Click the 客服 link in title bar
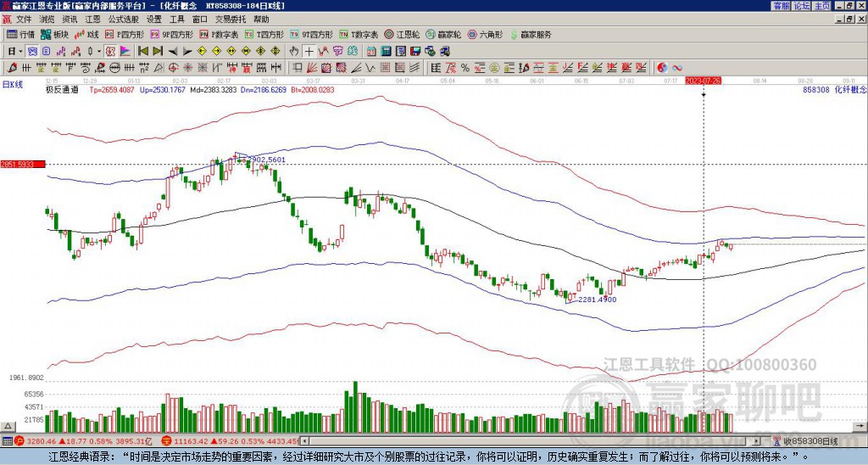This screenshot has width=868, height=465. [781, 6]
